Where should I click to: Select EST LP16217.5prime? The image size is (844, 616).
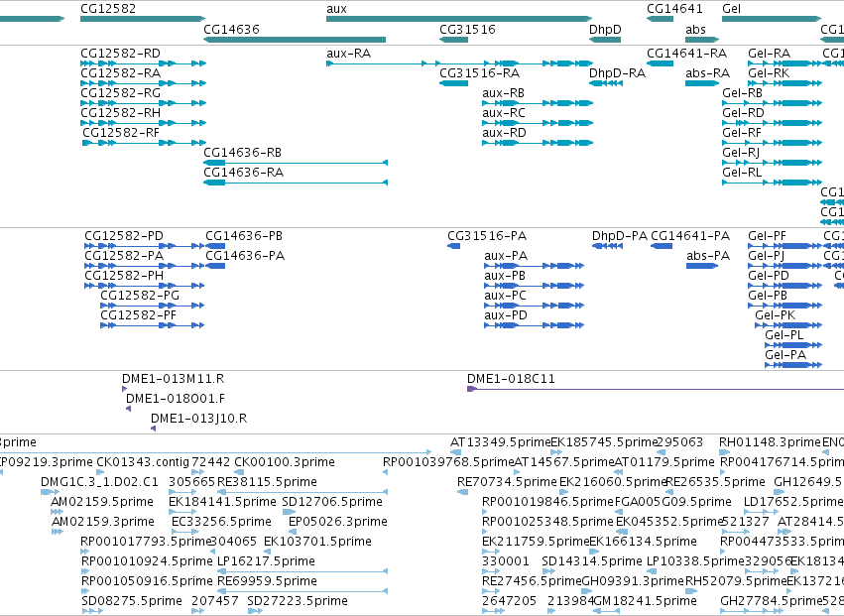[266, 561]
